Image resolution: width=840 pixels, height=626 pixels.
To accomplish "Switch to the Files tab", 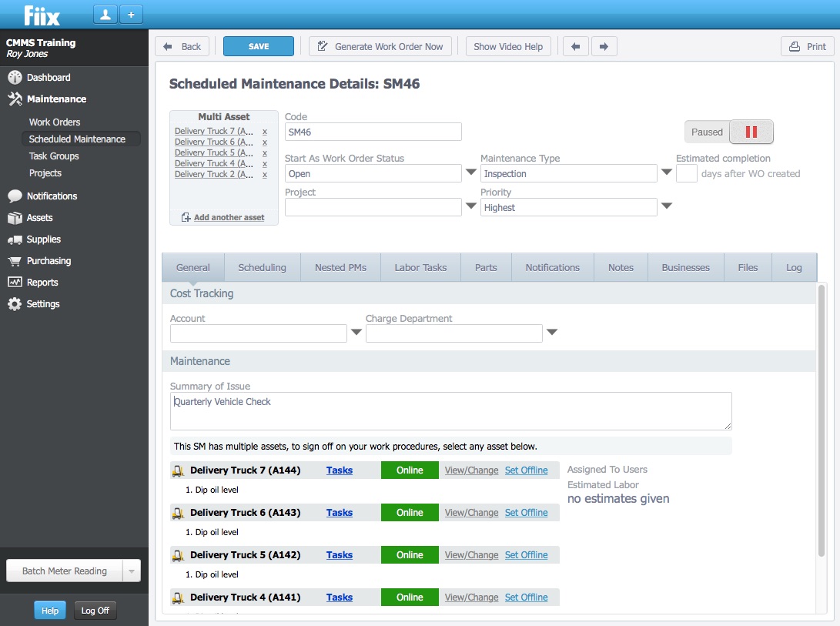I will [x=748, y=267].
